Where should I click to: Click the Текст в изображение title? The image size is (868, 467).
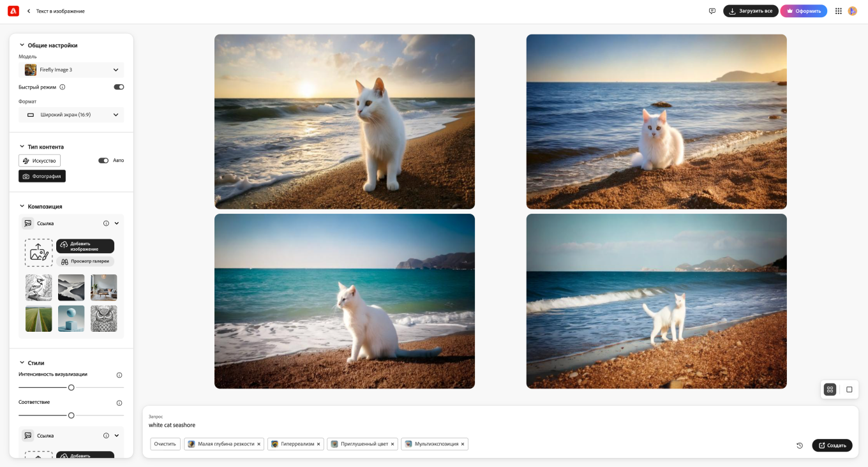61,11
